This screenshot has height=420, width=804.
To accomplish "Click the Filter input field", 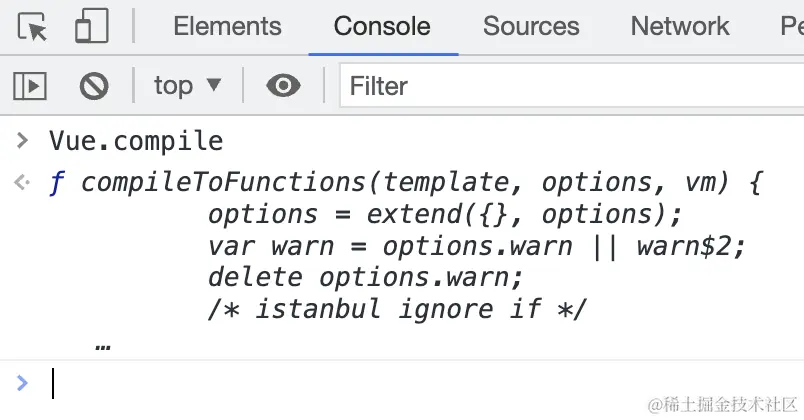I will (570, 86).
